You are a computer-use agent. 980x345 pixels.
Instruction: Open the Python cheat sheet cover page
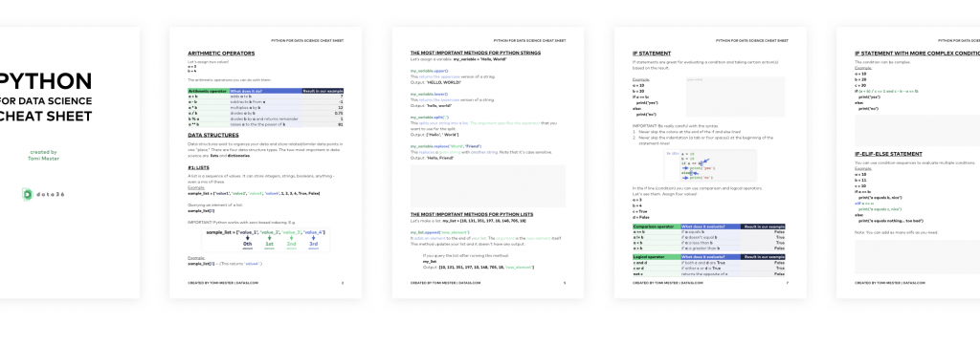click(69, 162)
